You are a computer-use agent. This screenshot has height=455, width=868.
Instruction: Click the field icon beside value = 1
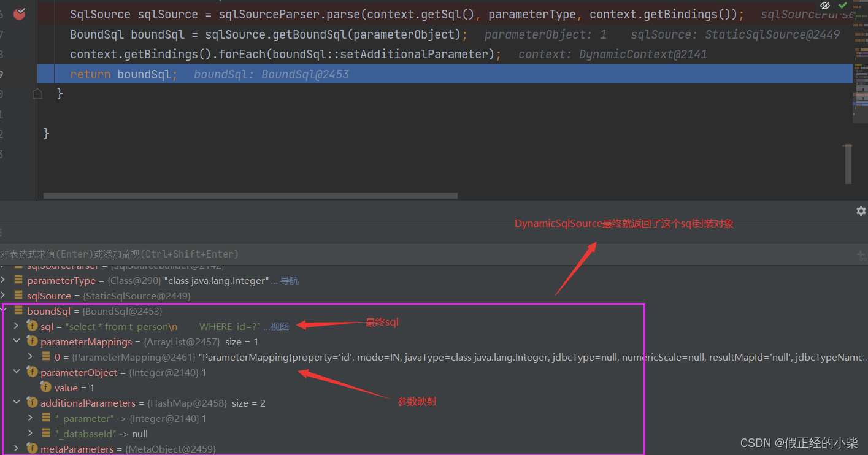pyautogui.click(x=46, y=387)
